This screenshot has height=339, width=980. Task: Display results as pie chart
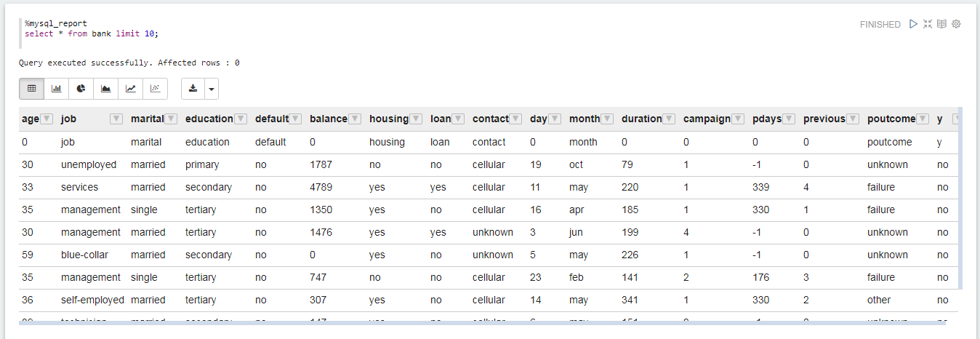(x=81, y=89)
